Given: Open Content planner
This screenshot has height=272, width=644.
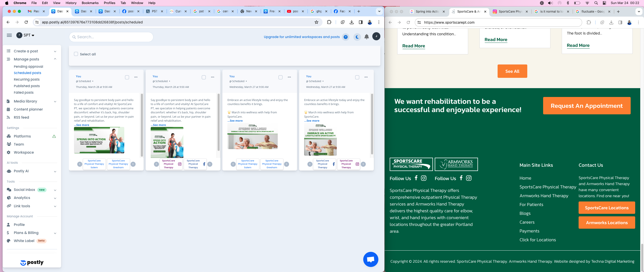Looking at the screenshot, I should (28, 109).
